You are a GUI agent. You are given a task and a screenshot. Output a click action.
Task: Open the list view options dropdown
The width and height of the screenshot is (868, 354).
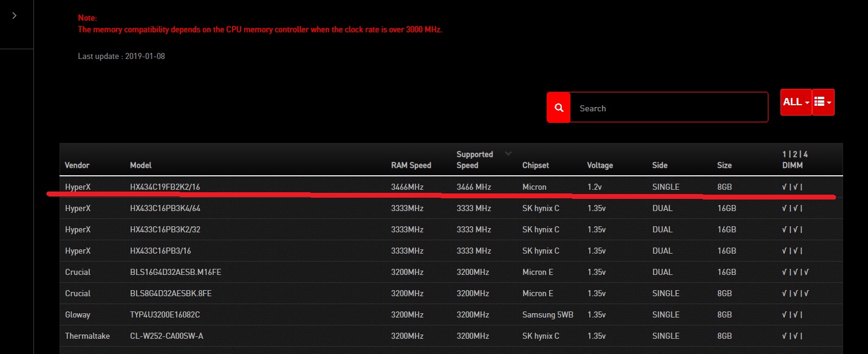[823, 102]
